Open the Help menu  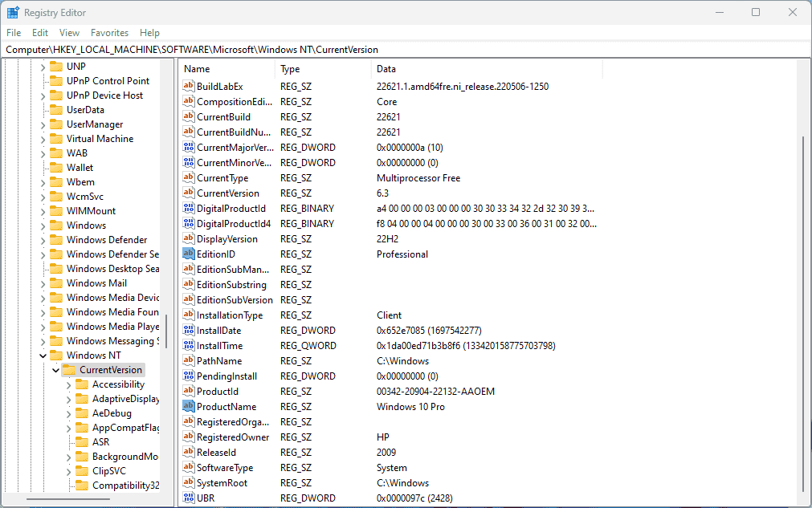point(149,33)
